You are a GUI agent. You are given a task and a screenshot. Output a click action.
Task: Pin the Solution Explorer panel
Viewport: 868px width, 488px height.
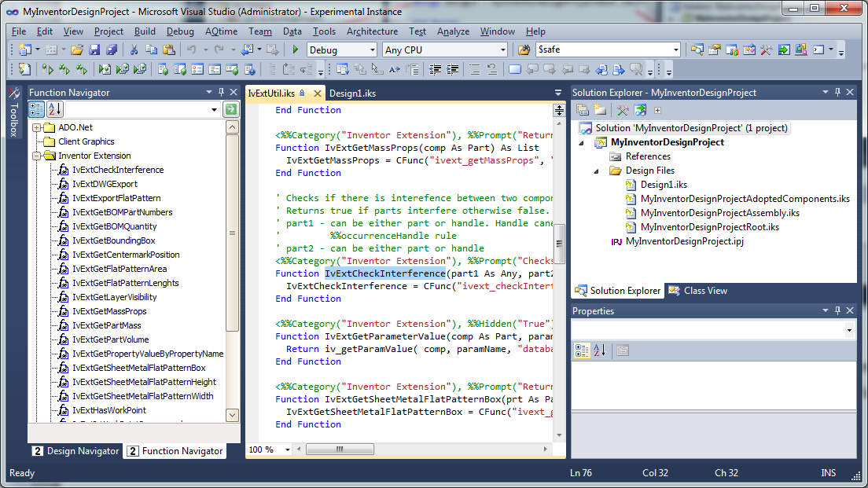[837, 92]
